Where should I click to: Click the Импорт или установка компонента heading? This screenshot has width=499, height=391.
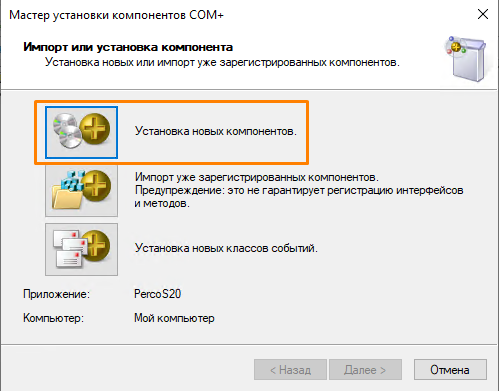point(128,47)
